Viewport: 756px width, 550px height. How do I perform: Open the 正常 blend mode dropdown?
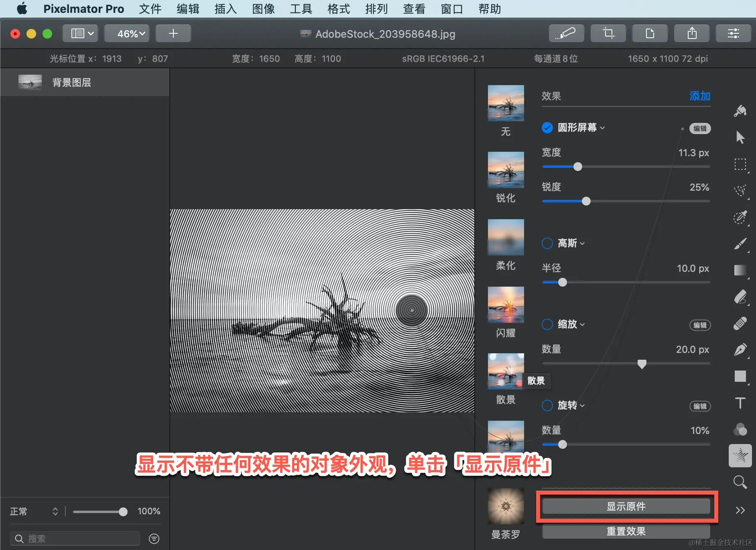35,511
